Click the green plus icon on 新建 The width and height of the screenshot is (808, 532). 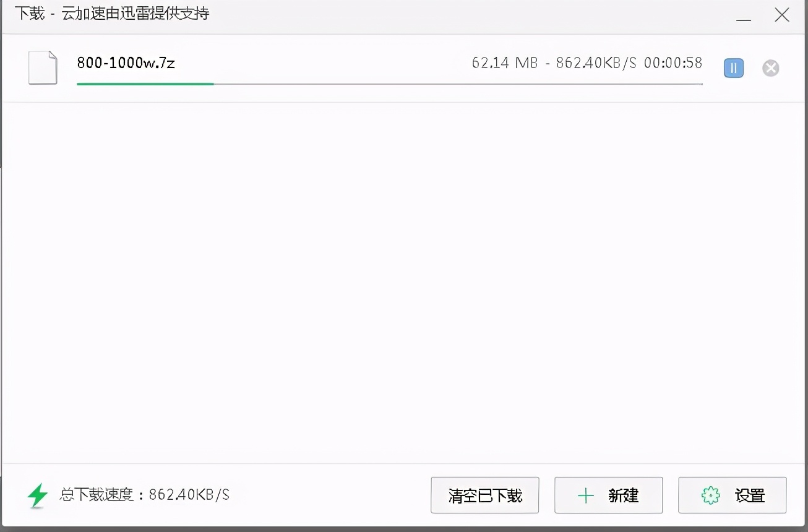(x=585, y=496)
